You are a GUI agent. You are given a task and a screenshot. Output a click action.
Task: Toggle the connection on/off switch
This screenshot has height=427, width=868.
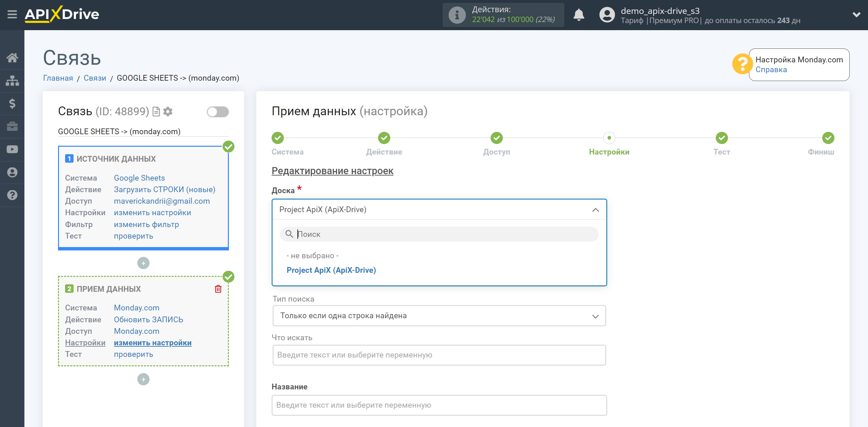218,112
